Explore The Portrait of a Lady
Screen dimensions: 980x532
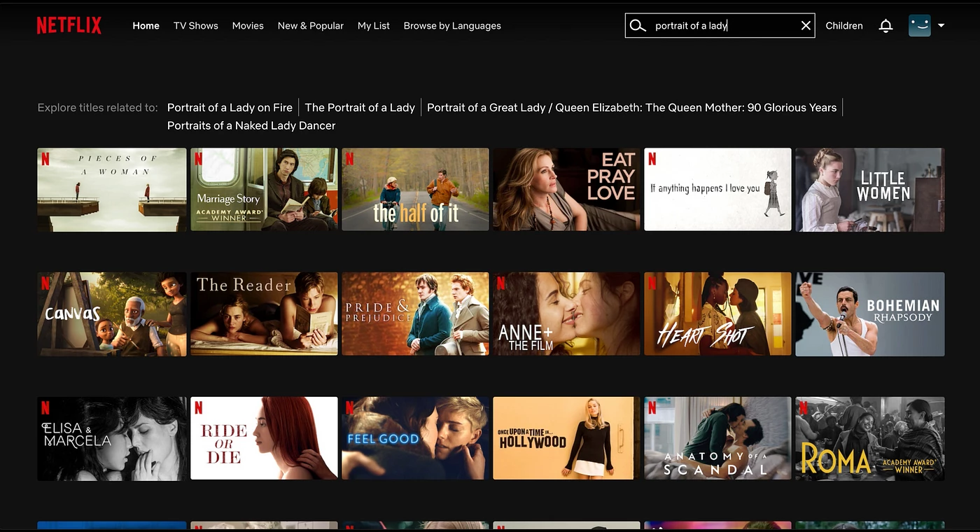point(360,108)
